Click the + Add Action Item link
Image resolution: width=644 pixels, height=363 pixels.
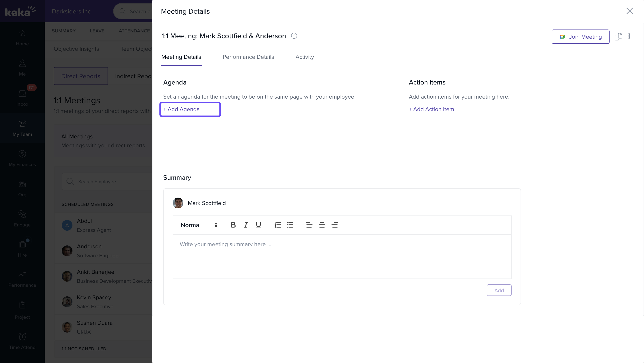pos(431,109)
